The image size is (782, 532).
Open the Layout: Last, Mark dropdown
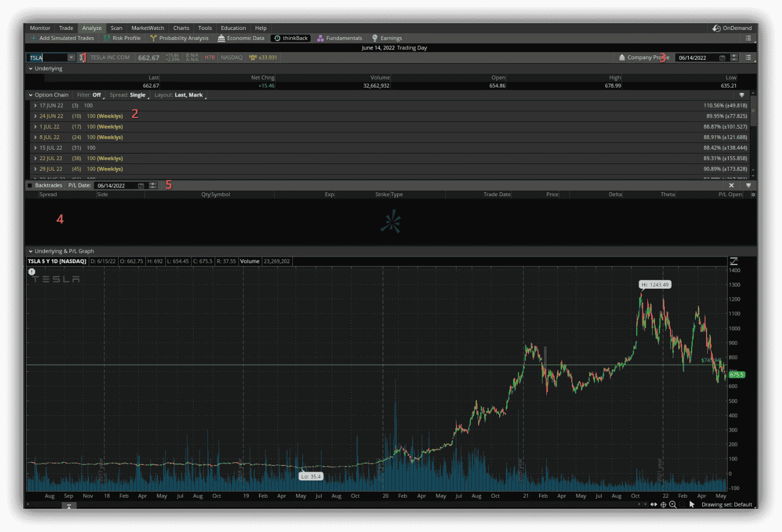[180, 95]
